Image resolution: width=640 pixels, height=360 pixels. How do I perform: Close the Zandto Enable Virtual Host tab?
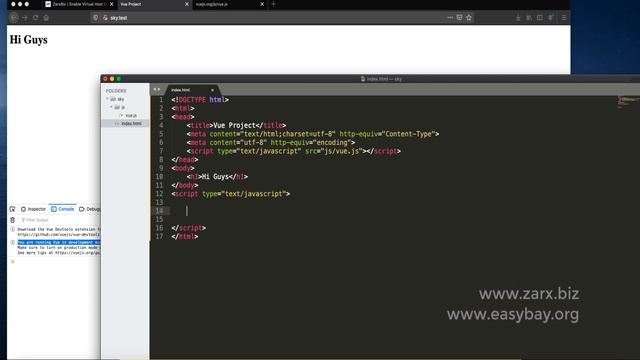(x=111, y=4)
